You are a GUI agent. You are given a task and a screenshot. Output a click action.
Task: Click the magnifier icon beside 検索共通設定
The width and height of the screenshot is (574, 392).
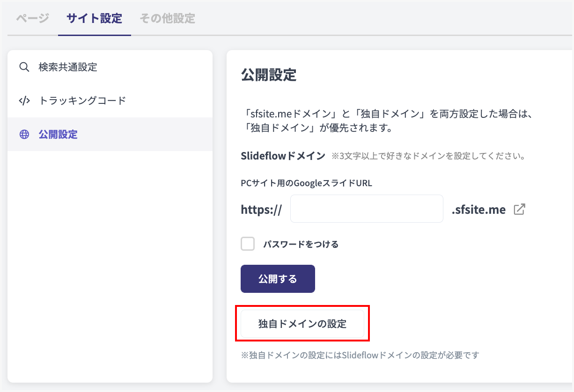pos(24,67)
